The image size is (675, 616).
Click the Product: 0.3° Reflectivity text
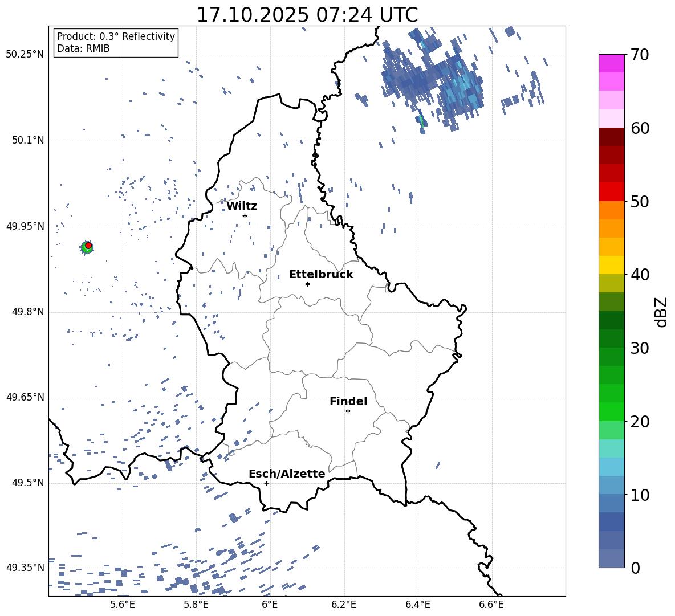coord(116,36)
